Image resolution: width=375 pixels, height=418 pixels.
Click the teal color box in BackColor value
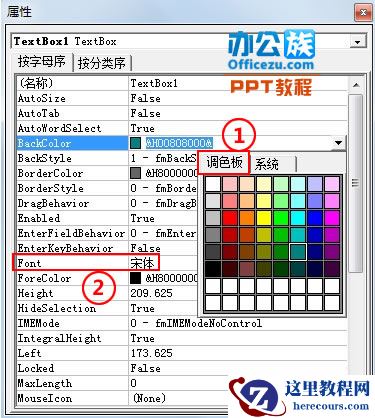pos(135,143)
